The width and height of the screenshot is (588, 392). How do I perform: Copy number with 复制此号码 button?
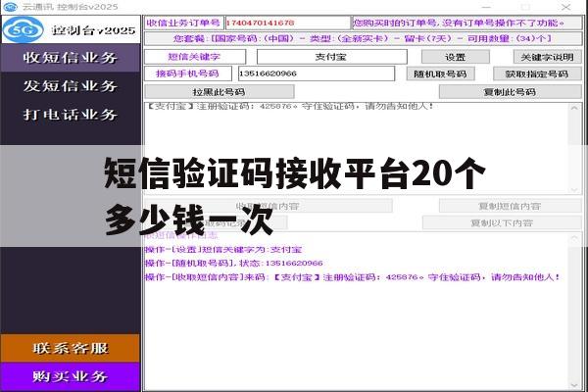[x=510, y=92]
